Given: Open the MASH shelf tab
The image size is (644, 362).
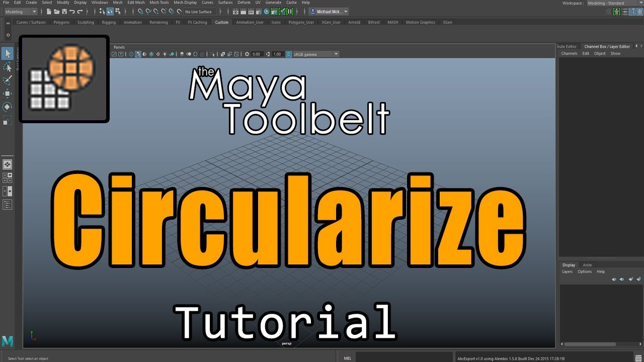Looking at the screenshot, I should pyautogui.click(x=393, y=23).
